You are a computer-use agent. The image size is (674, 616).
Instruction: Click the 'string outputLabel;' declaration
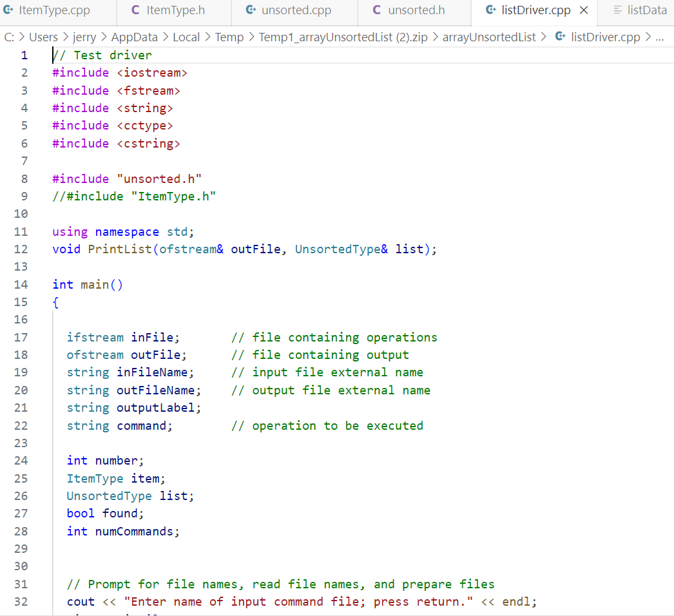pos(134,408)
